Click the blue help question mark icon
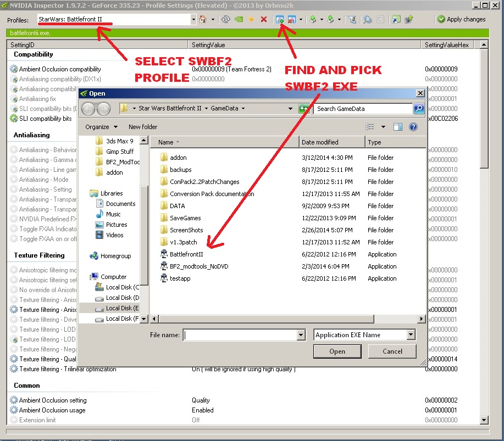The height and width of the screenshot is (441, 504). tap(413, 127)
